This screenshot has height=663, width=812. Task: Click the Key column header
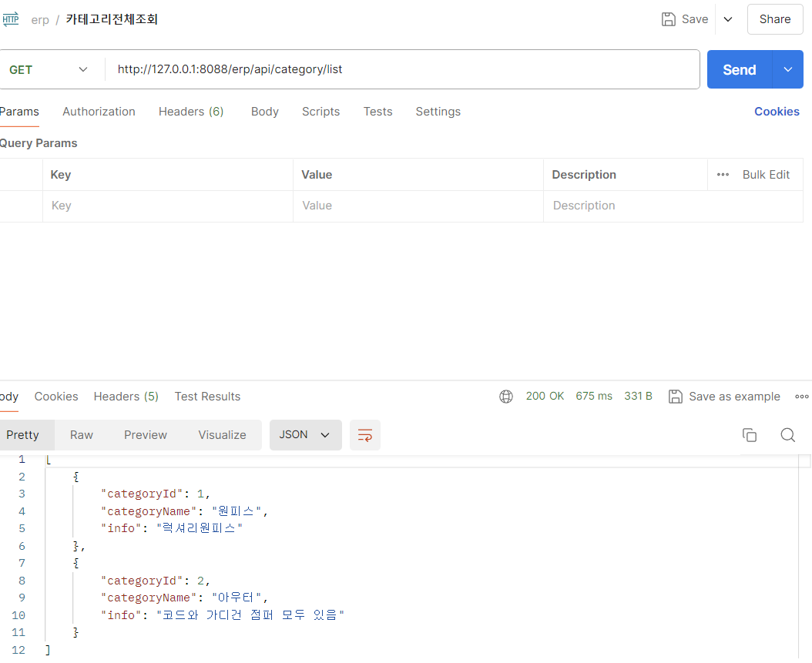tap(61, 175)
